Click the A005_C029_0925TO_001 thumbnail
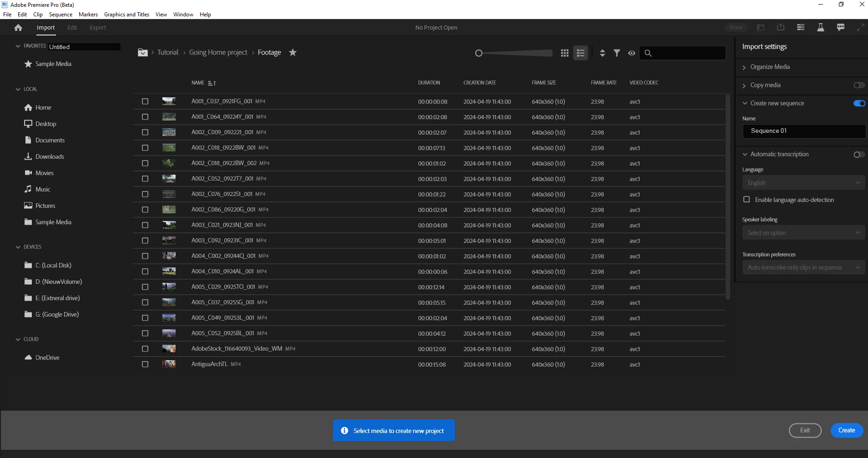This screenshot has width=868, height=458. click(169, 287)
